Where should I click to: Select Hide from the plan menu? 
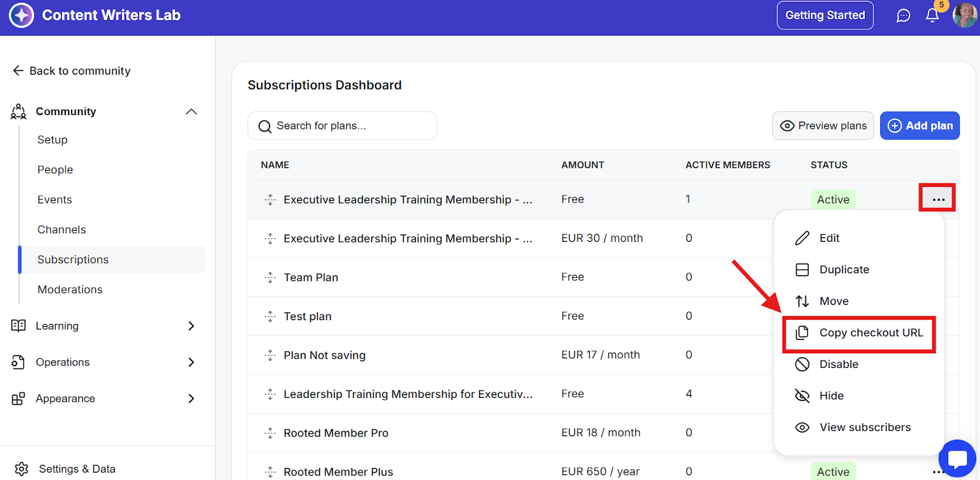point(831,396)
